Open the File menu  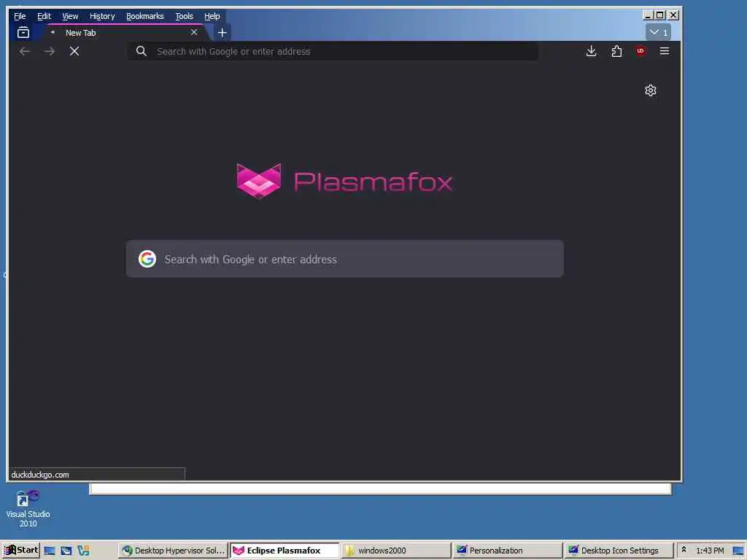pyautogui.click(x=20, y=16)
